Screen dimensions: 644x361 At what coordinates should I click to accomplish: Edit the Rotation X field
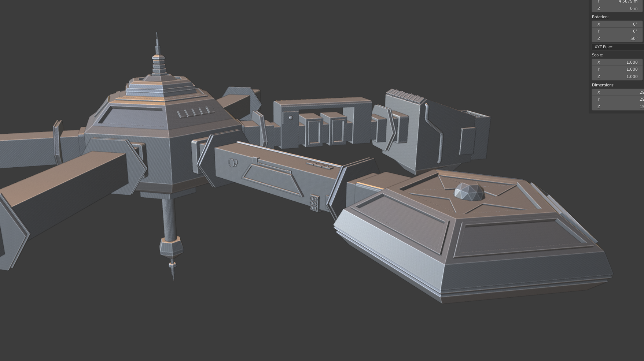point(618,24)
